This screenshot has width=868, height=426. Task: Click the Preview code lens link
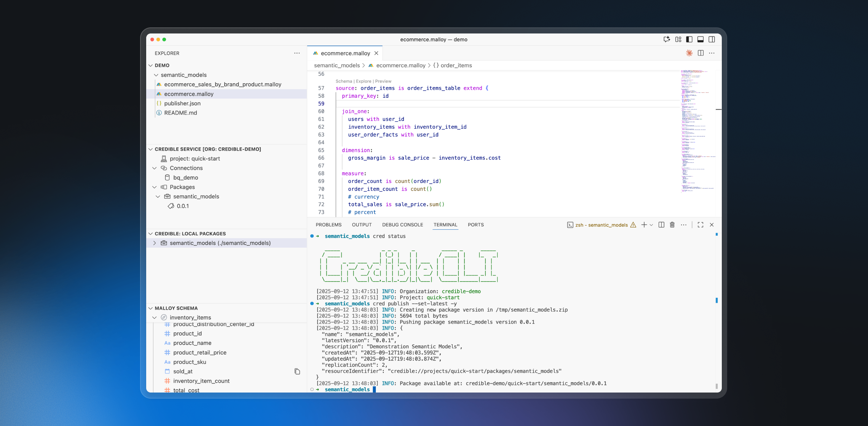pyautogui.click(x=383, y=81)
